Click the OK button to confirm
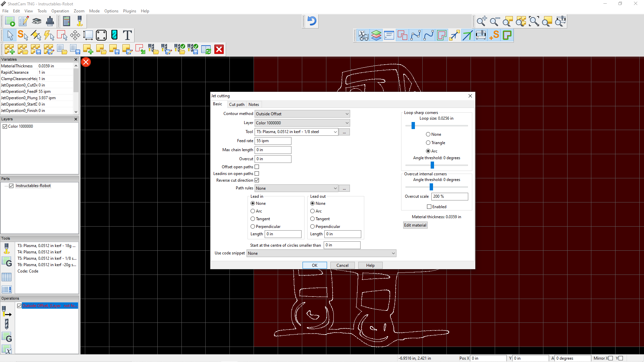The width and height of the screenshot is (644, 362). coord(315,265)
